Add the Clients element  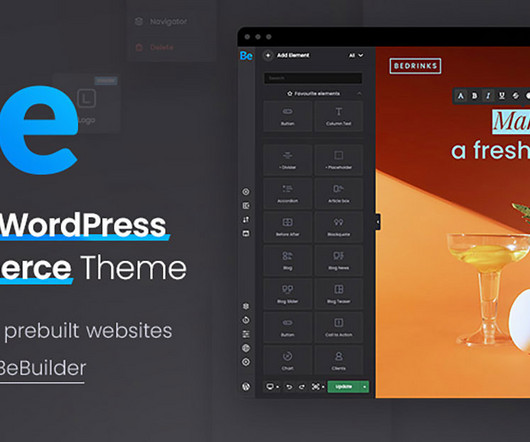pyautogui.click(x=338, y=360)
